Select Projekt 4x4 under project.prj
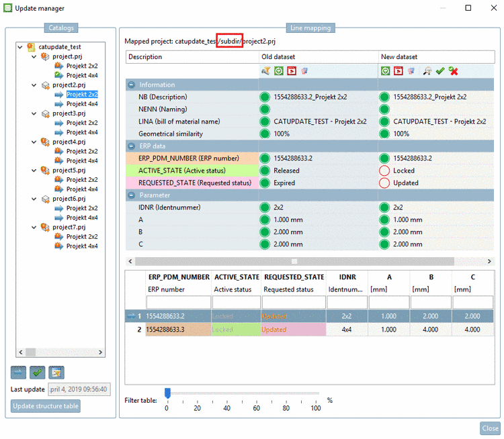Viewport: 504px width, 439px height. pos(82,75)
